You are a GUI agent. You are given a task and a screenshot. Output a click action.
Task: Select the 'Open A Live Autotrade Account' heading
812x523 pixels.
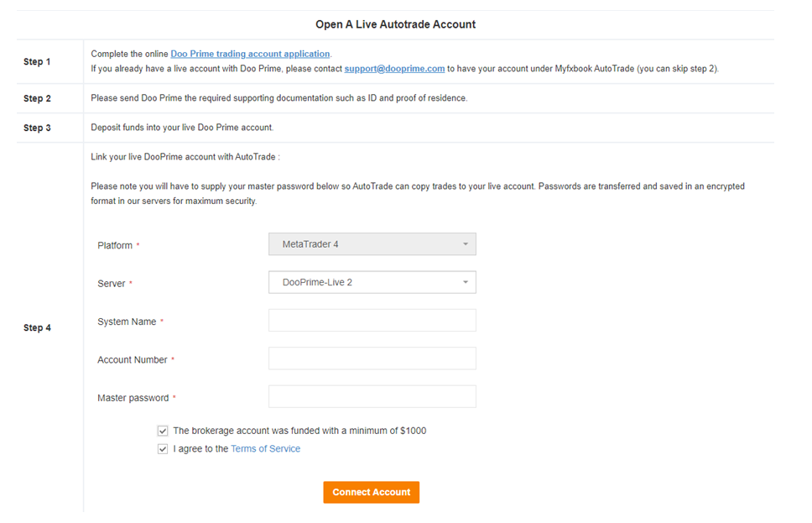tap(396, 24)
